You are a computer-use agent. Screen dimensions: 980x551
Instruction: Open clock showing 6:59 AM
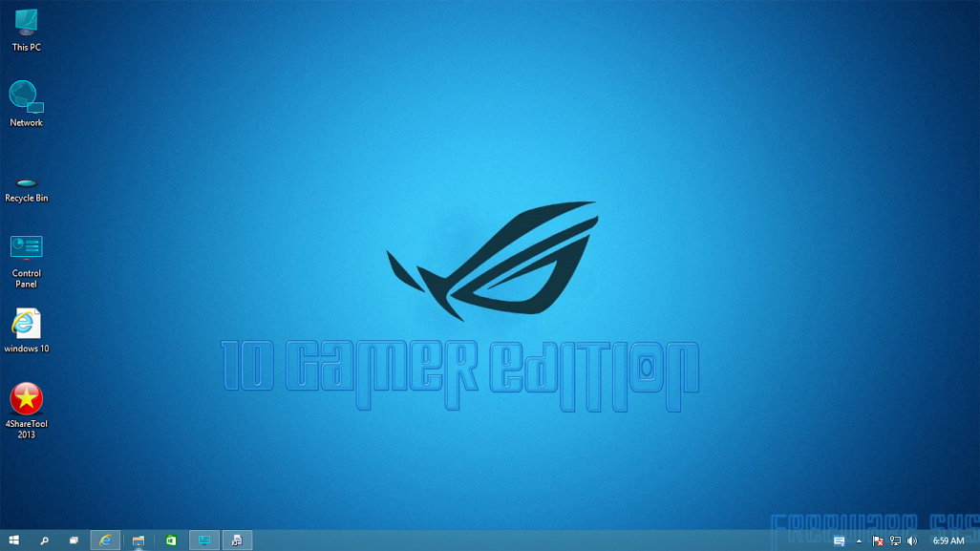pyautogui.click(x=948, y=541)
